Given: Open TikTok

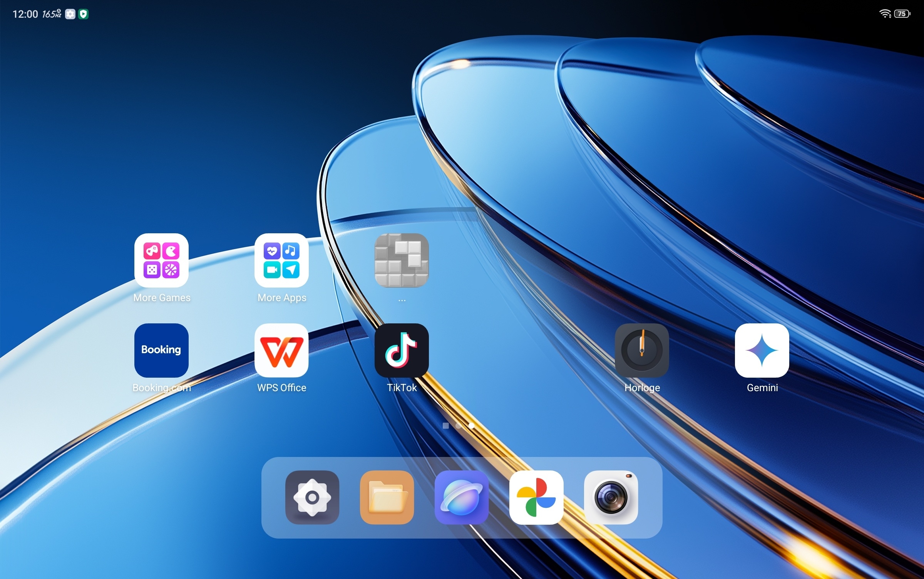Looking at the screenshot, I should [402, 350].
